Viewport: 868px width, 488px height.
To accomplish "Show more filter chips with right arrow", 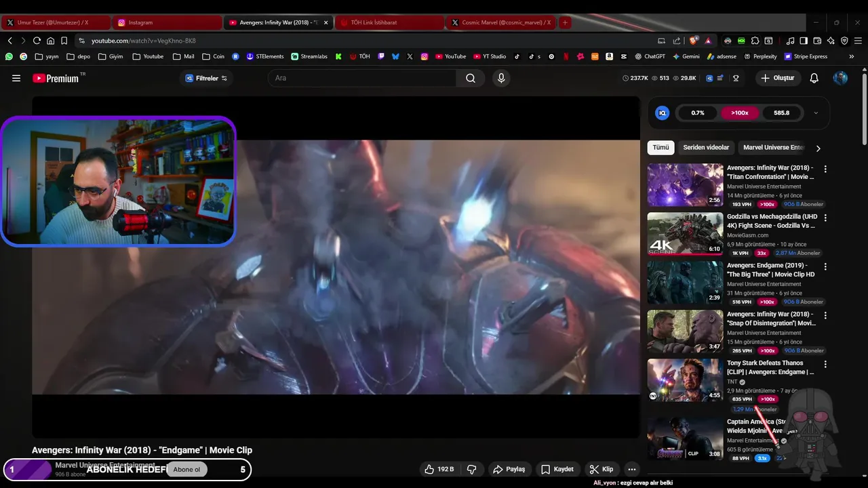I will click(818, 148).
